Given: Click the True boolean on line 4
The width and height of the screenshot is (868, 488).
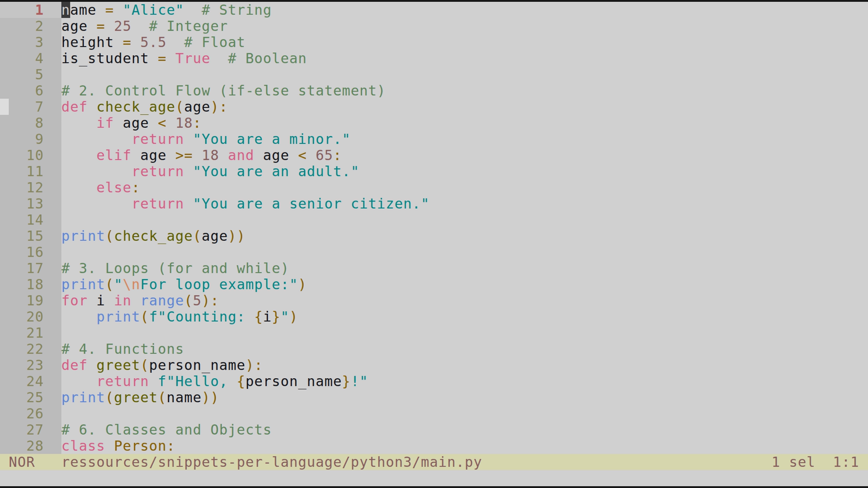Looking at the screenshot, I should (x=193, y=58).
